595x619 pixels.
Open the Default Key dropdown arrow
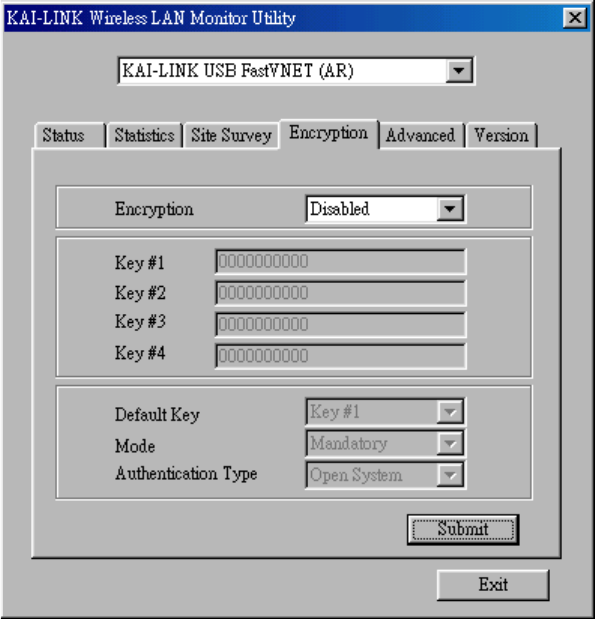(x=450, y=412)
